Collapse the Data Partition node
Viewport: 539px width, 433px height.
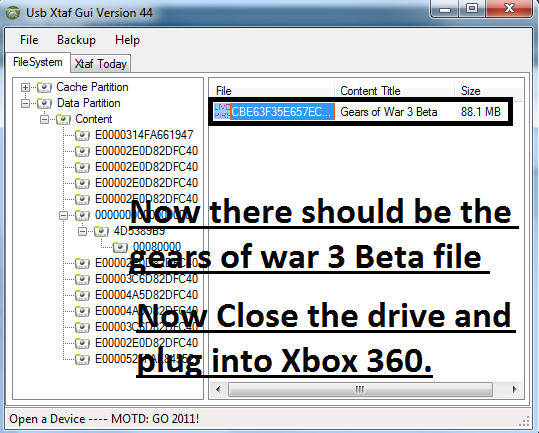tap(25, 103)
